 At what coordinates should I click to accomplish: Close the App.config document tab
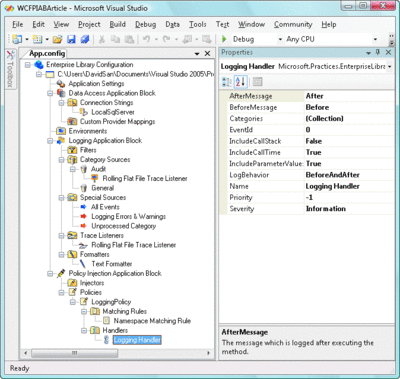(x=207, y=53)
